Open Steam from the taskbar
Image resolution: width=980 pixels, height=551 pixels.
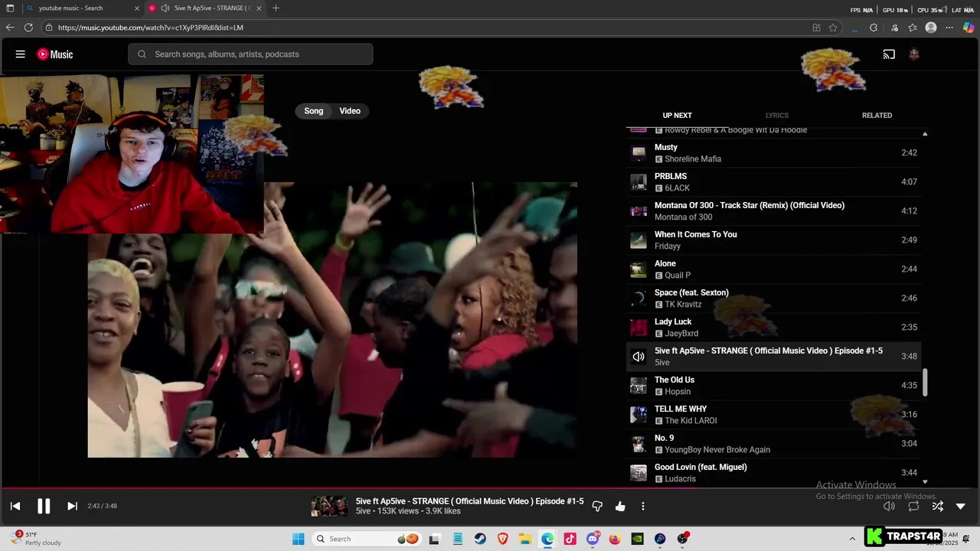pos(479,539)
